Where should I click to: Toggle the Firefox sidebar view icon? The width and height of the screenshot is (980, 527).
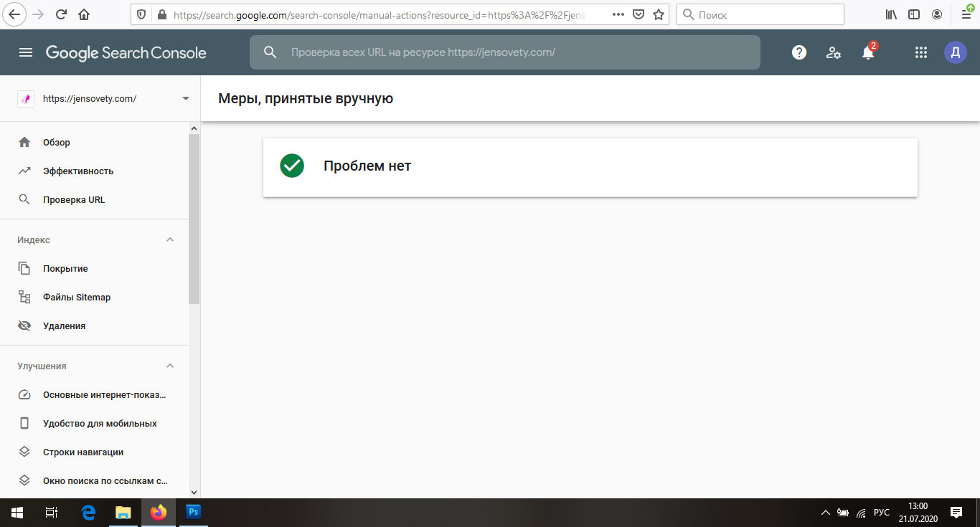(x=914, y=14)
